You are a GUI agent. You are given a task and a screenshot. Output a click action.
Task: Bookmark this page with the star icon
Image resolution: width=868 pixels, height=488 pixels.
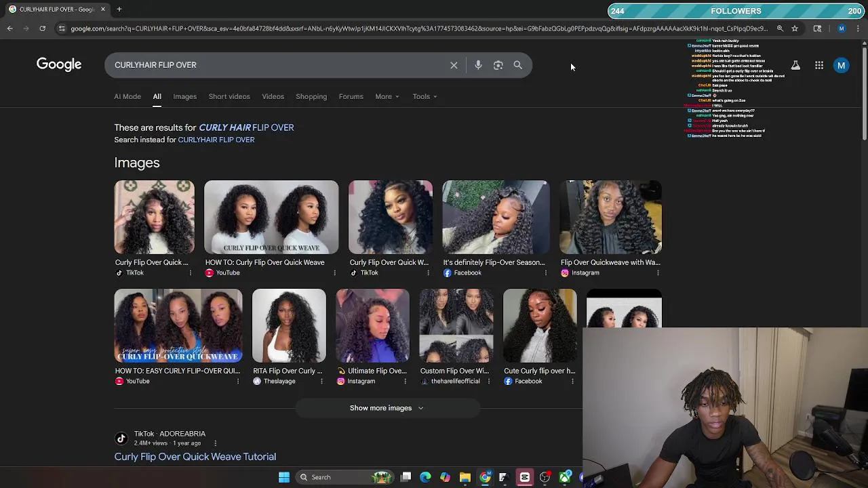click(x=795, y=28)
